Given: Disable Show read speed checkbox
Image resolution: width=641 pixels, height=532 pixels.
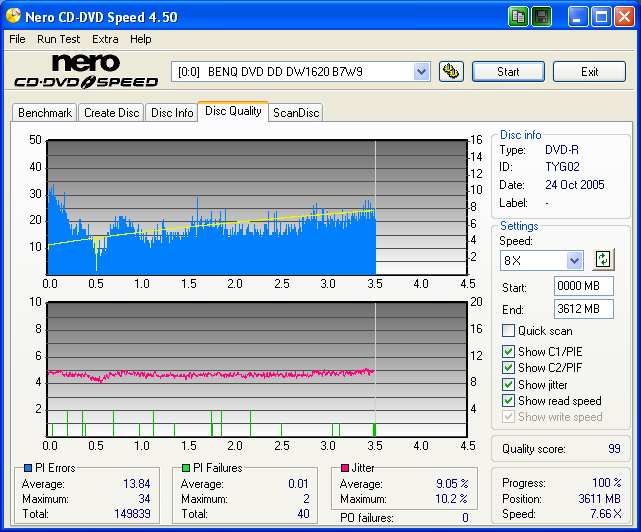Looking at the screenshot, I should click(x=508, y=400).
